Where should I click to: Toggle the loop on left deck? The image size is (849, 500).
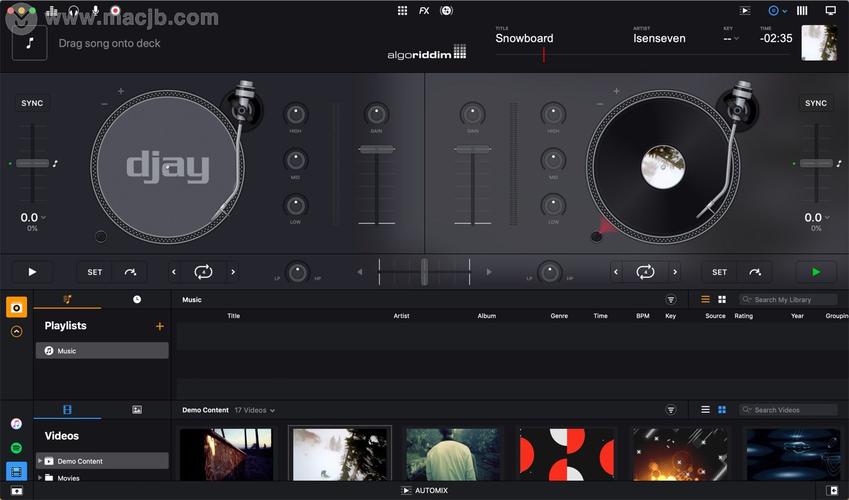tap(203, 272)
